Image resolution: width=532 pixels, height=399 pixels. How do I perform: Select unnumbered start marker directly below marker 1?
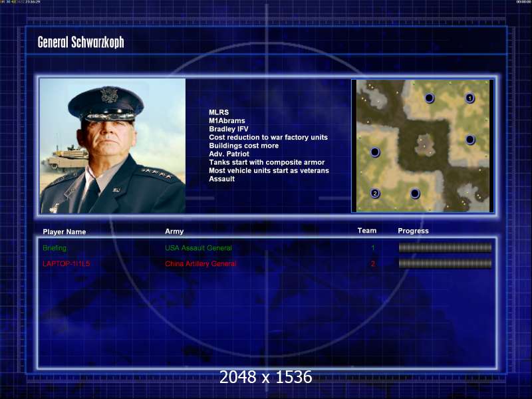[x=470, y=140]
